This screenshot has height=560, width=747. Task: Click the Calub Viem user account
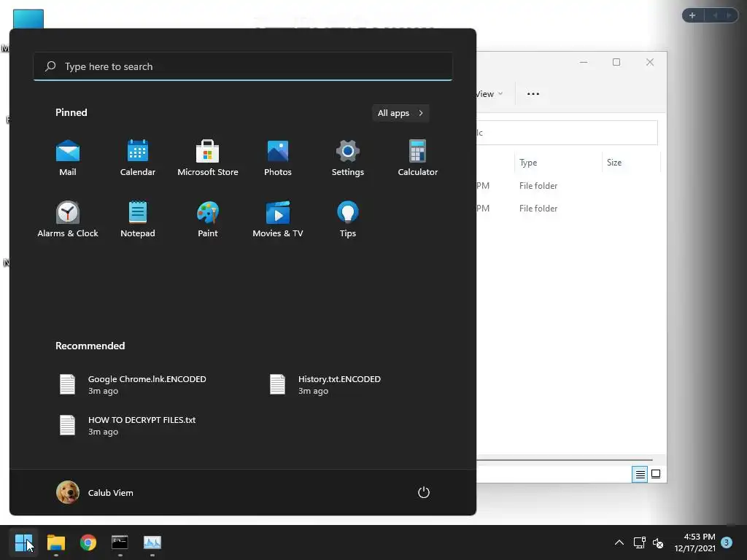(95, 492)
